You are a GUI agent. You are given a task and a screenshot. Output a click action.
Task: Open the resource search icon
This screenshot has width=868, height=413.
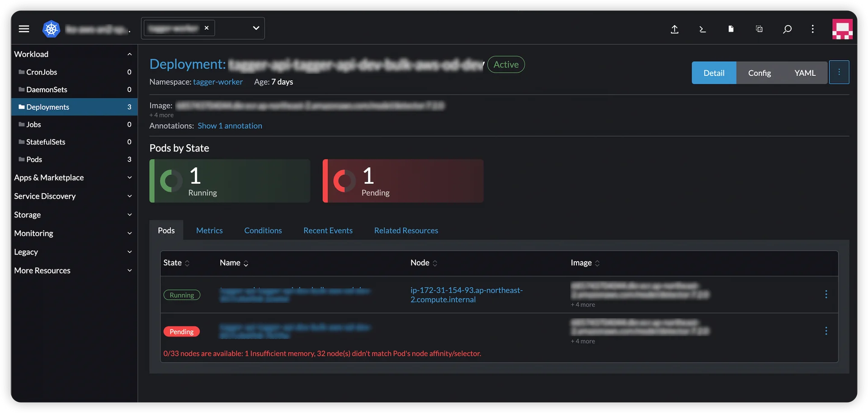(787, 29)
